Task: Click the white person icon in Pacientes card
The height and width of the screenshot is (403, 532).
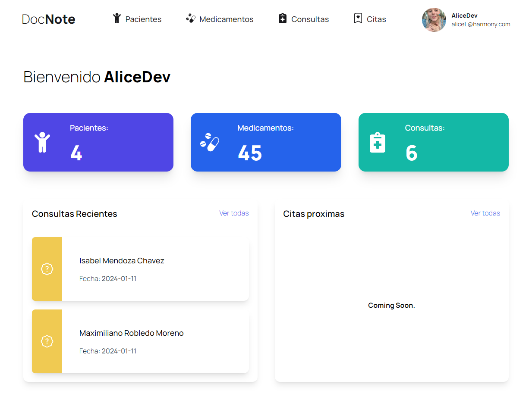Action: [42, 142]
